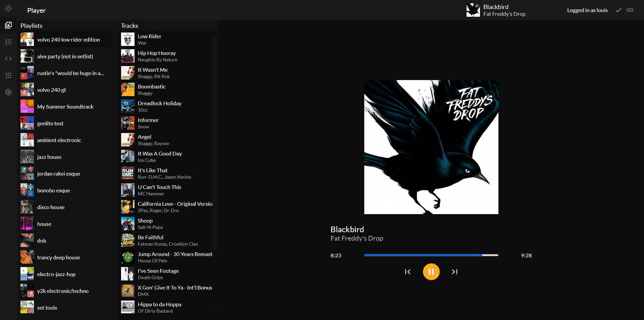Image resolution: width=644 pixels, height=320 pixels.
Task: Open the 'My Summer Soundtrack' playlist
Action: click(65, 107)
